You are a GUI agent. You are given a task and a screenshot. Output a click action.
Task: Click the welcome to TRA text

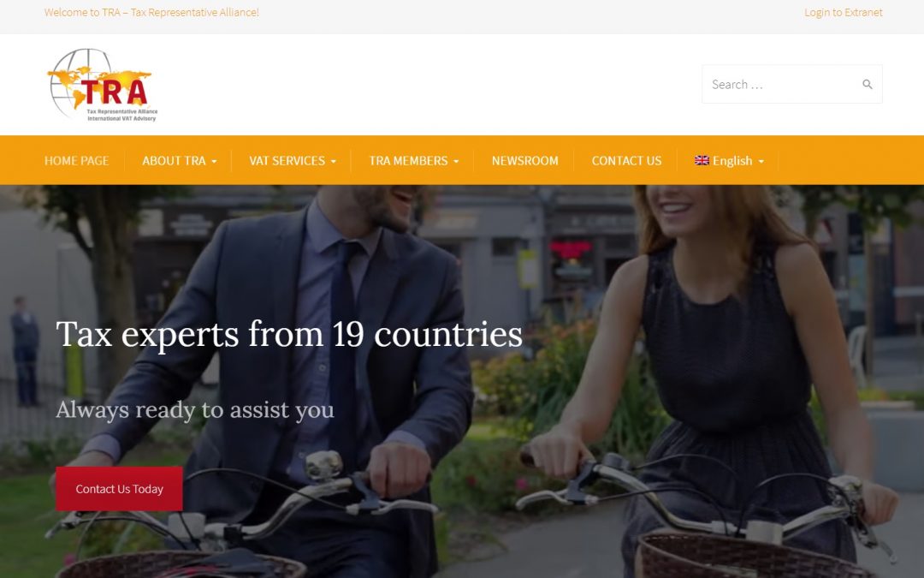(151, 12)
